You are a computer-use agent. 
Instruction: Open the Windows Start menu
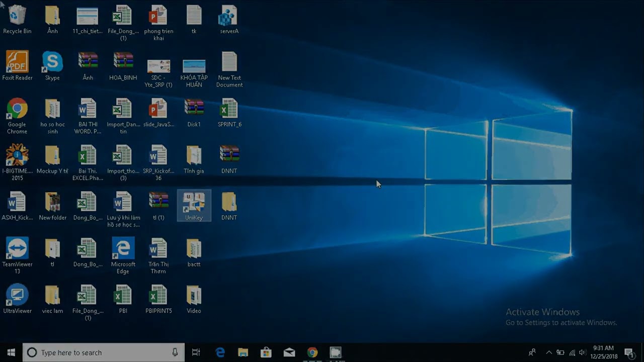pos(11,352)
